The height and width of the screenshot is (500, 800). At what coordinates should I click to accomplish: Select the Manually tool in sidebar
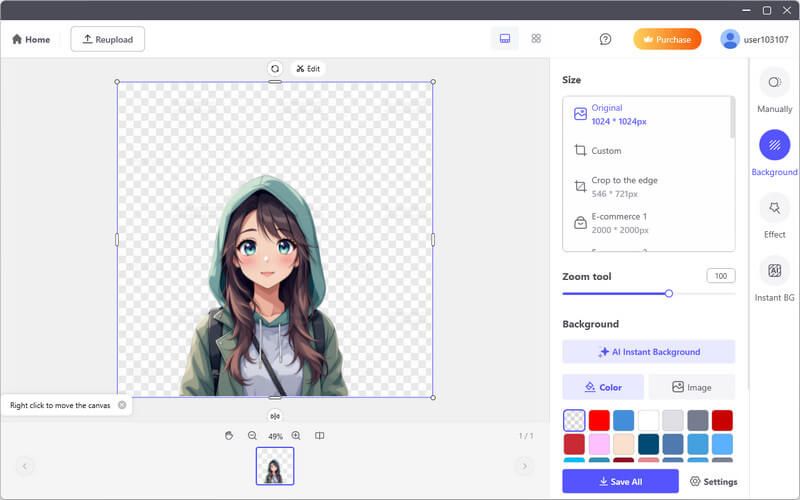(x=774, y=83)
